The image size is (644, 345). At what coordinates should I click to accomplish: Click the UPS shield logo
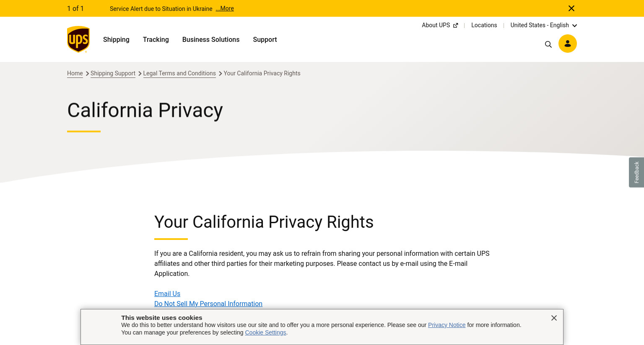(x=78, y=39)
